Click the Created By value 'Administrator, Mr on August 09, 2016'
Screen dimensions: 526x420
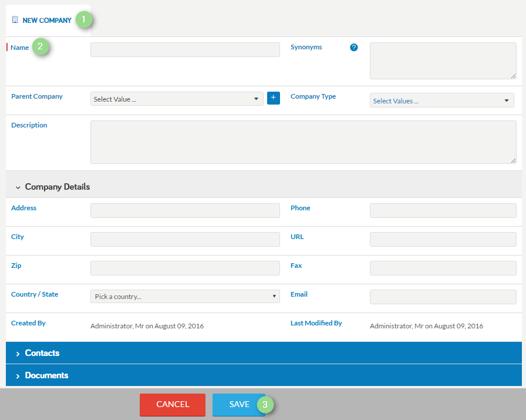click(147, 326)
